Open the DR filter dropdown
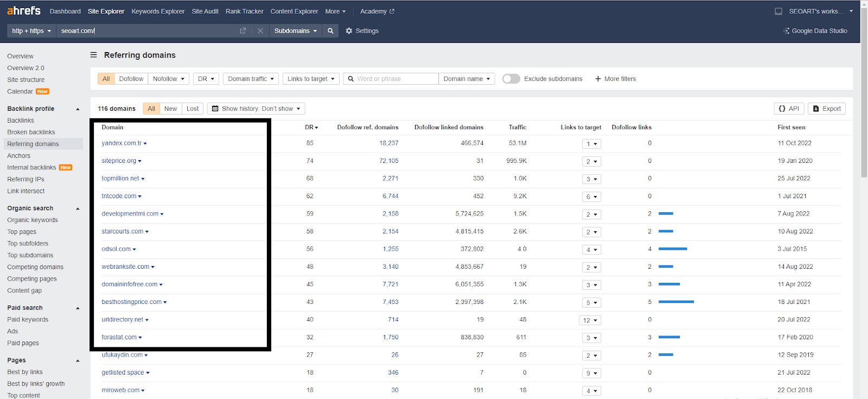Image resolution: width=868 pixels, height=399 pixels. pyautogui.click(x=206, y=79)
